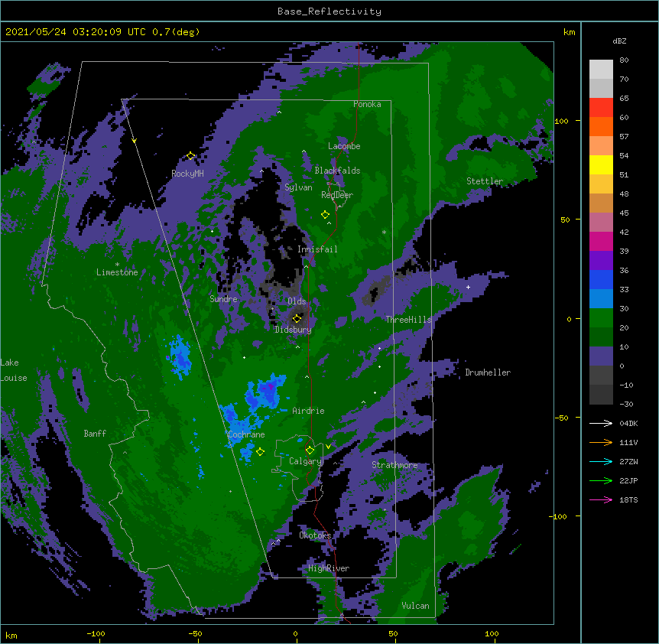Pick the dark orange swatch between 60 and 57 dBZ
The image size is (659, 644).
coord(601,126)
